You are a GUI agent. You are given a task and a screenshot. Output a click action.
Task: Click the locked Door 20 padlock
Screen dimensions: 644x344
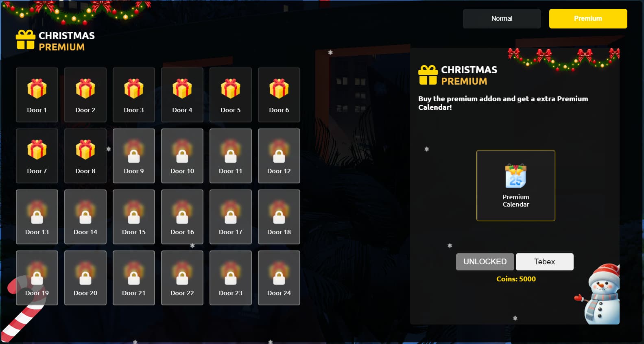[x=85, y=278]
